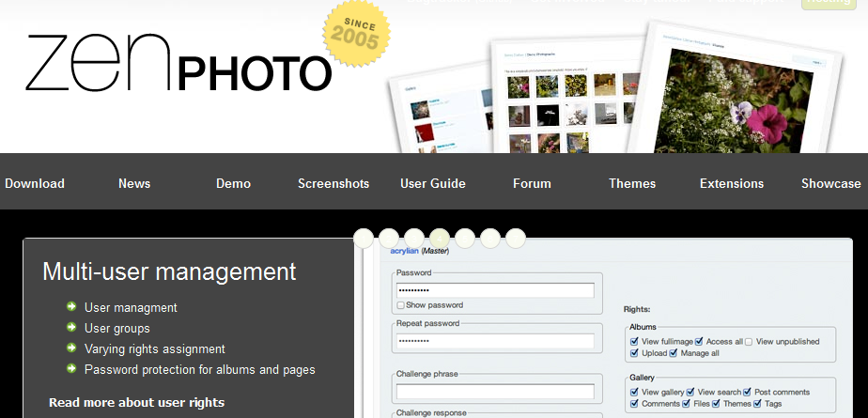Toggle the Tags checkbox
This screenshot has width=868, height=418.
pos(758,404)
